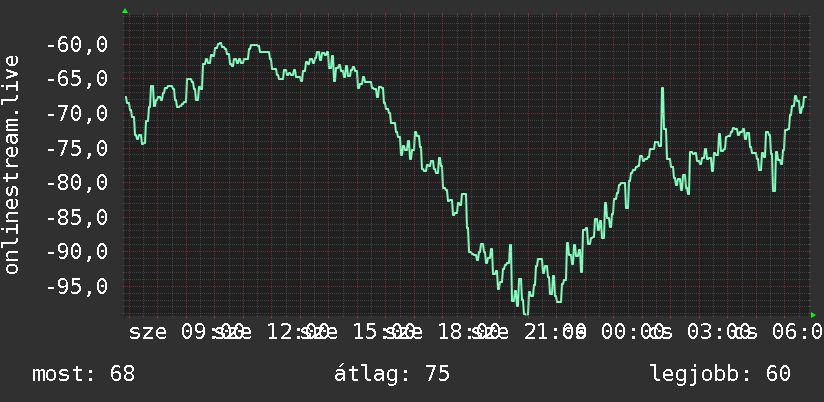Click the green arrow atop the Y axis

(125, 11)
